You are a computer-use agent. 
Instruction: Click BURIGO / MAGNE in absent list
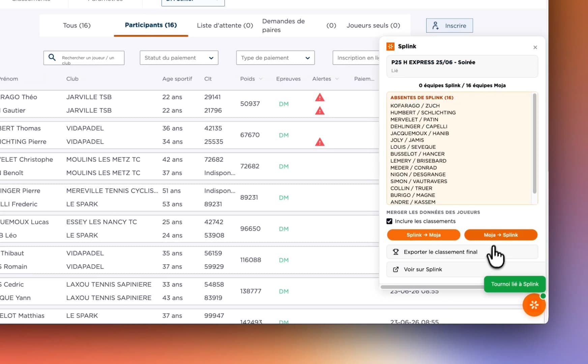coord(413,195)
